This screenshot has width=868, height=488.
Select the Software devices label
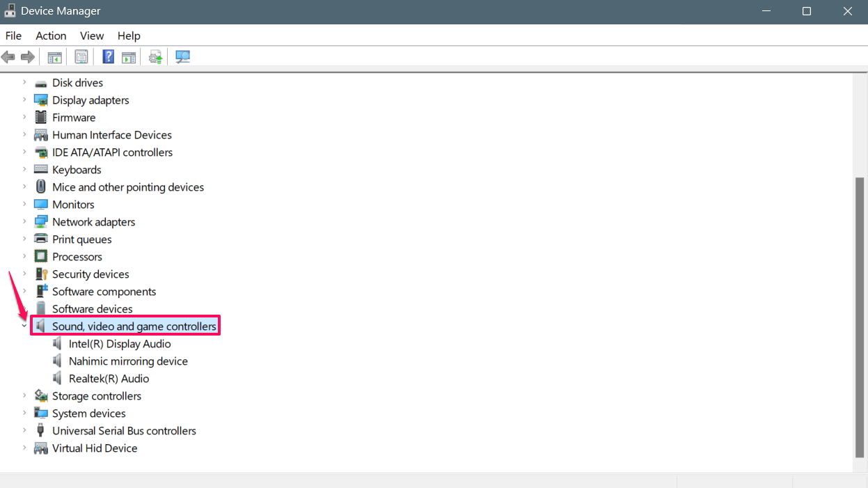93,309
